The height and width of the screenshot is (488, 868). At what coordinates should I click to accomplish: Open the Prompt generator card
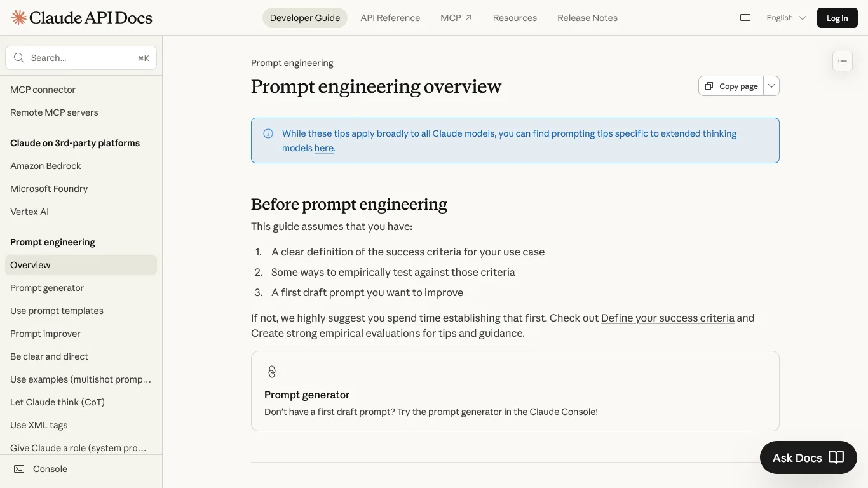515,391
